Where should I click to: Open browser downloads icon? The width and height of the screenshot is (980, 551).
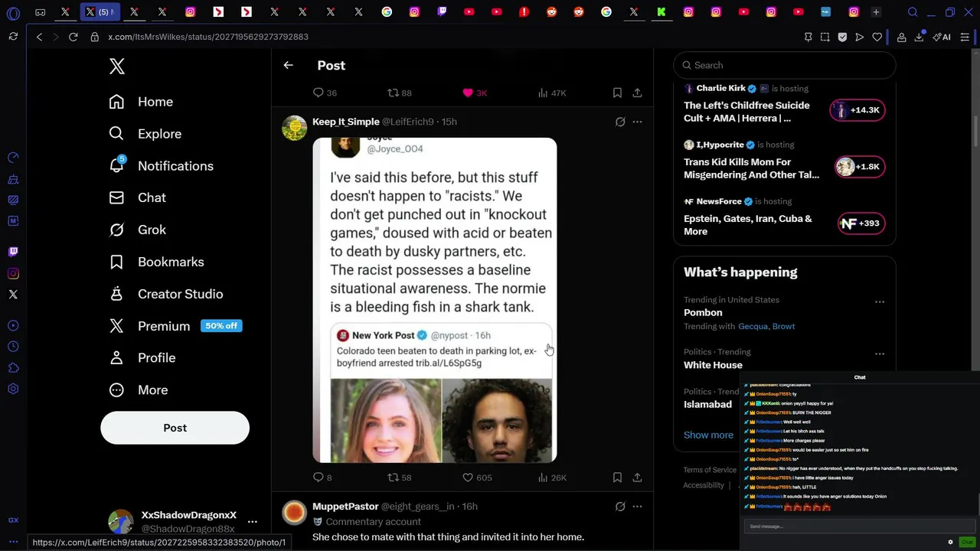919,37
